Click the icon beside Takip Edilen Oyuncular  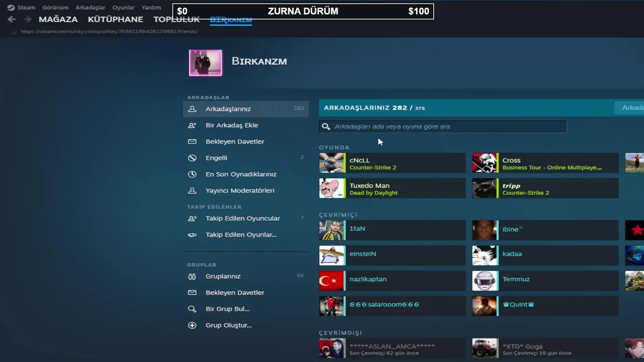[192, 218]
